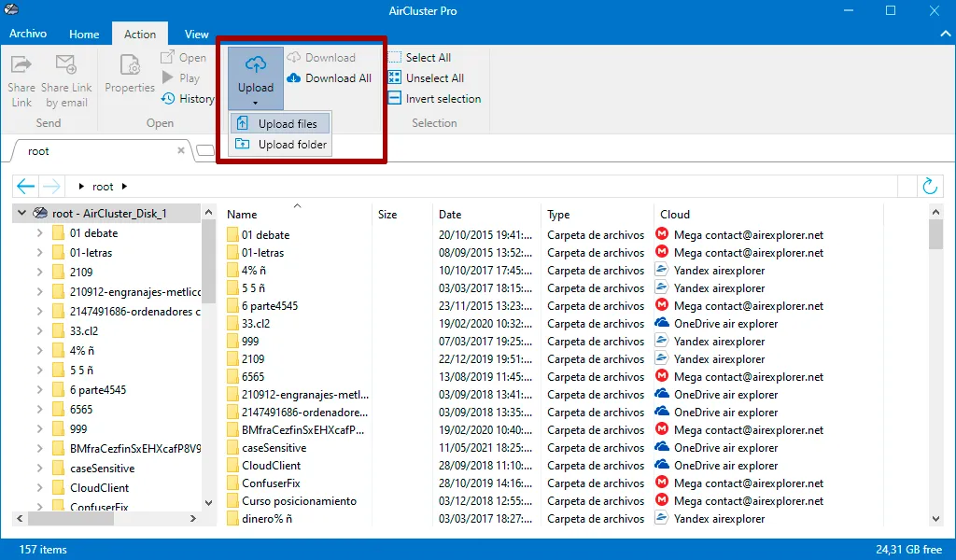Expand 01-letras in tree
956x560 pixels.
[x=39, y=252]
